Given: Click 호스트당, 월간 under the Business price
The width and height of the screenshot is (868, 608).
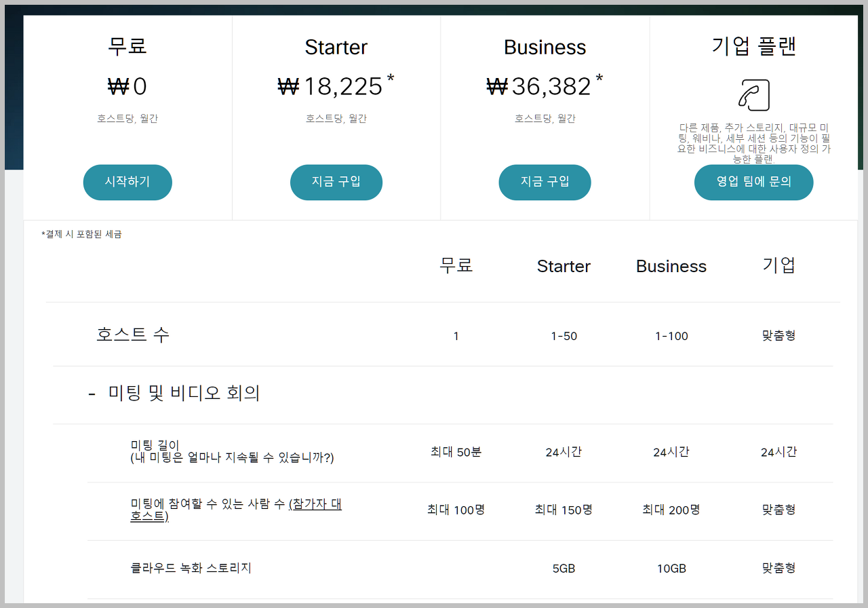Looking at the screenshot, I should (x=545, y=119).
